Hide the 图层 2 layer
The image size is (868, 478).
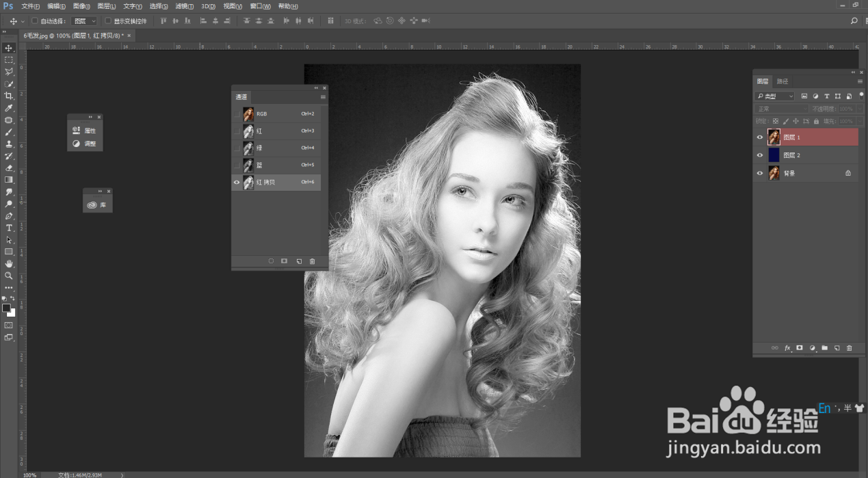(x=759, y=155)
